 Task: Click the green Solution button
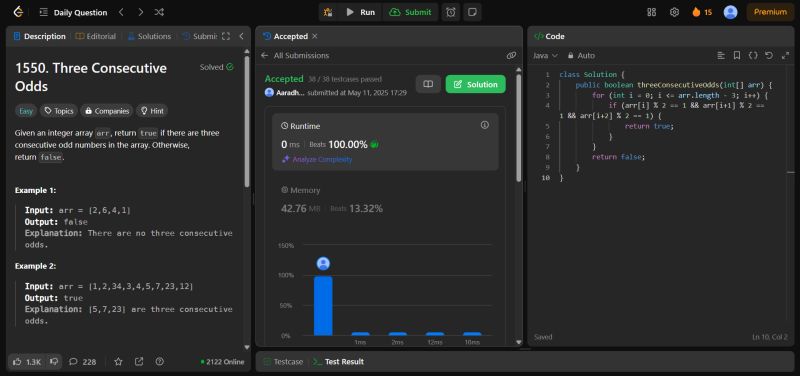tap(476, 84)
